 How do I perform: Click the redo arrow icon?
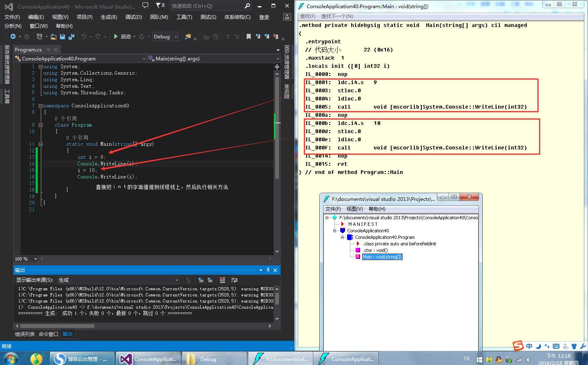[98, 36]
